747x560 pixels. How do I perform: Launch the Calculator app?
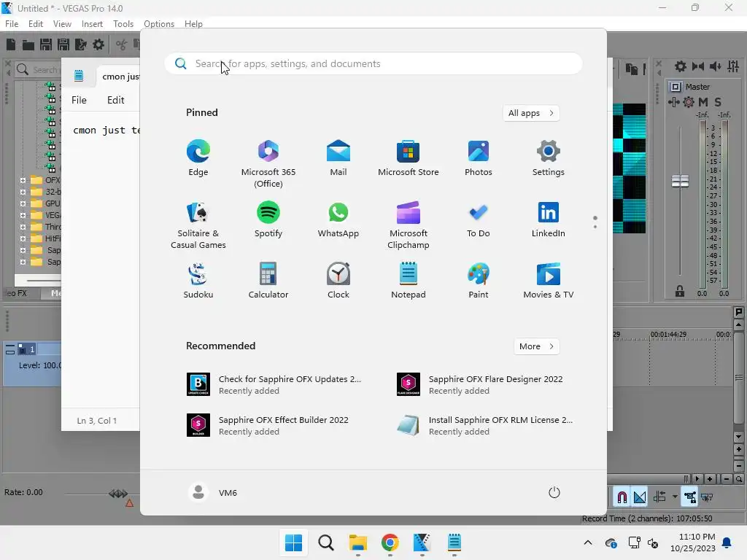tap(268, 281)
